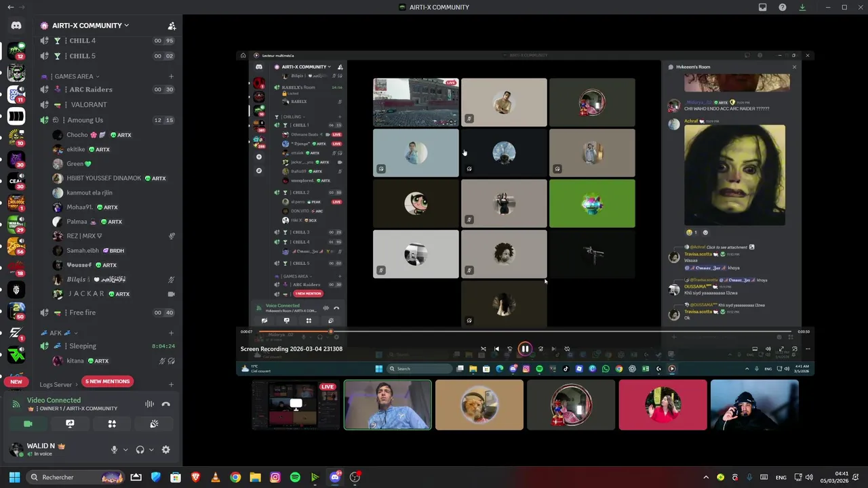
Task: Navigate back with title bar arrow
Action: (x=10, y=7)
